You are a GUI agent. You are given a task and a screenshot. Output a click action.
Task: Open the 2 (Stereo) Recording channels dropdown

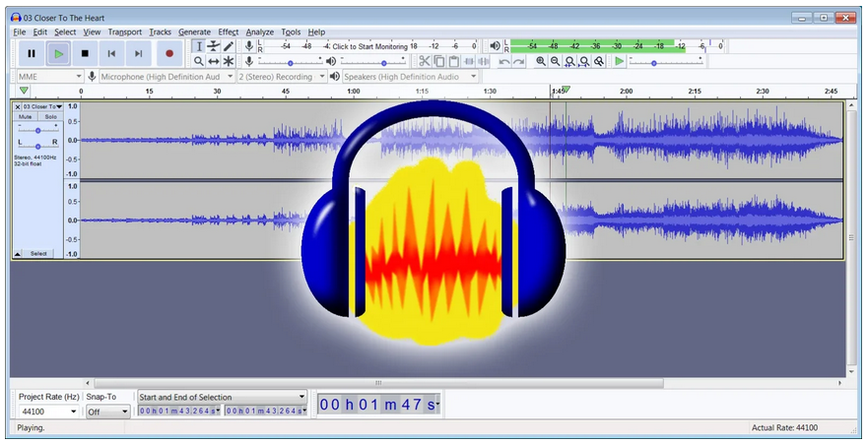[282, 77]
